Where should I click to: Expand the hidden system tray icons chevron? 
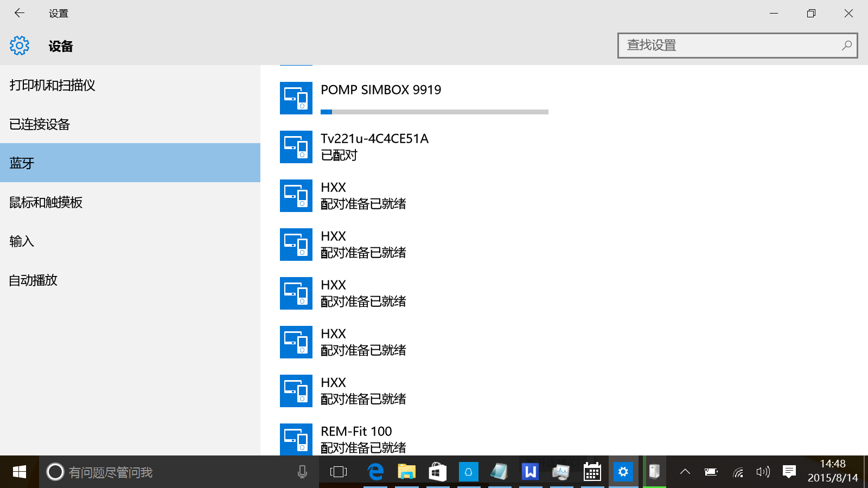[685, 472]
